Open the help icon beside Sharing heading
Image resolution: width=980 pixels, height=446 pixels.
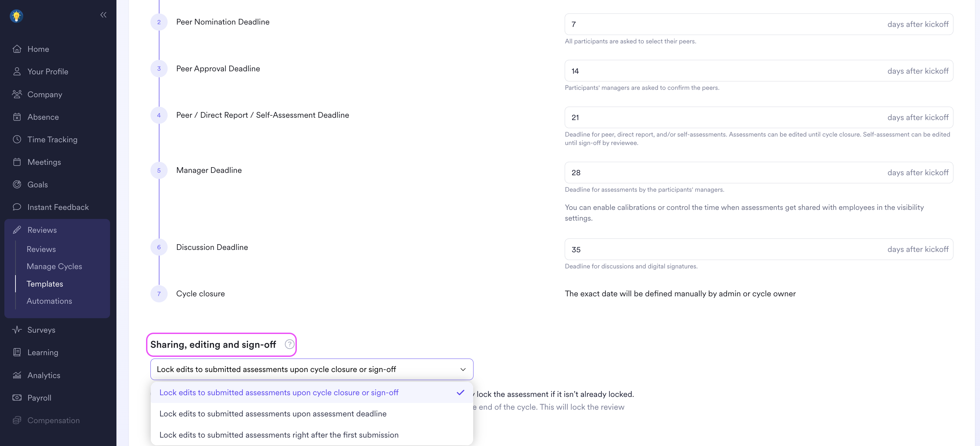(289, 344)
